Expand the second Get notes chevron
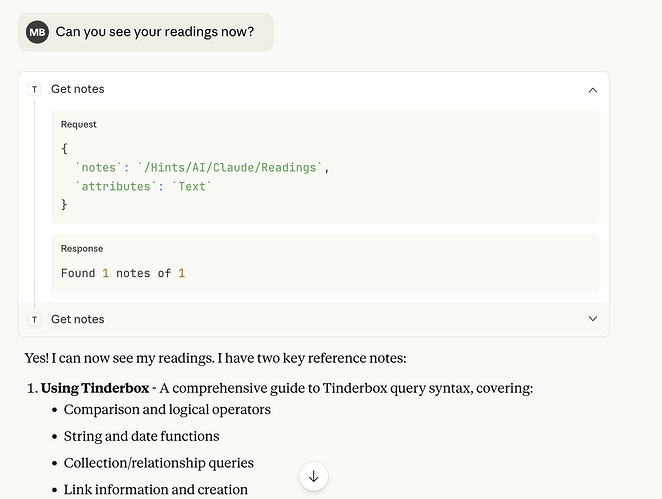This screenshot has height=499, width=662. point(592,319)
